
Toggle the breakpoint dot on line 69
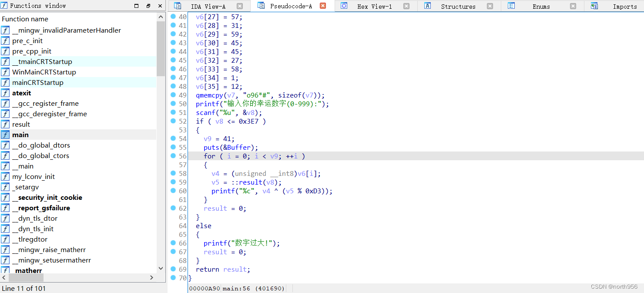[174, 269]
